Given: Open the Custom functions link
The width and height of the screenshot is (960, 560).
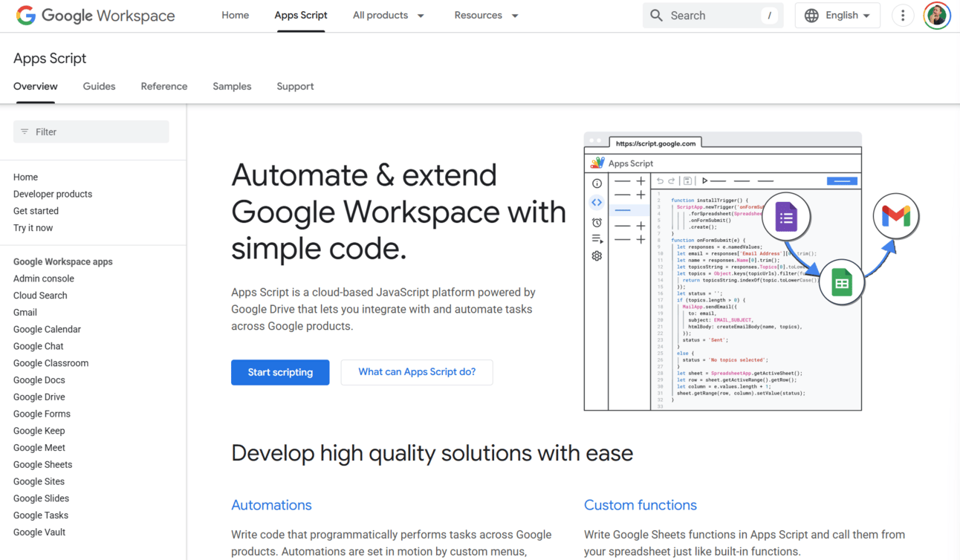Looking at the screenshot, I should [x=640, y=505].
